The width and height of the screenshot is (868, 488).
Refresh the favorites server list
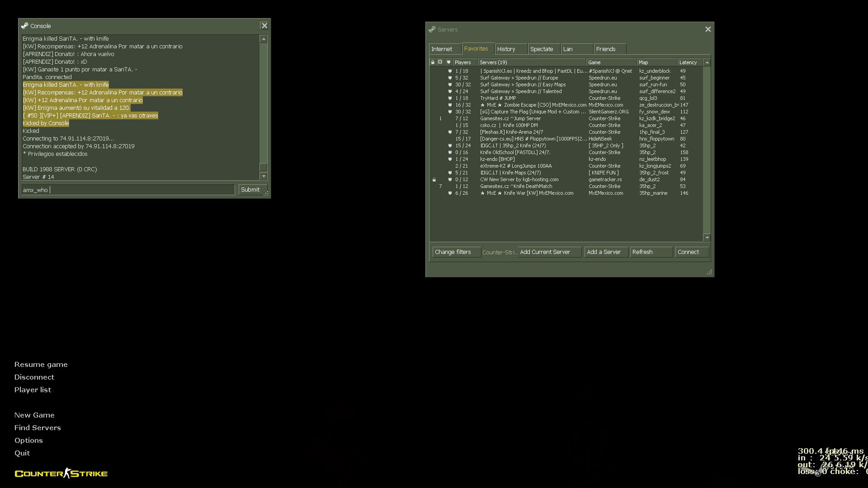651,252
